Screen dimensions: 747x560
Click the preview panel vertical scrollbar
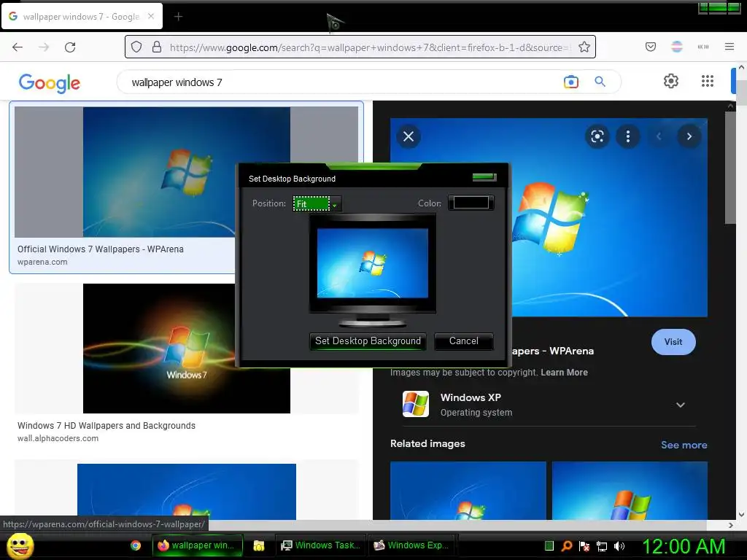click(x=729, y=167)
